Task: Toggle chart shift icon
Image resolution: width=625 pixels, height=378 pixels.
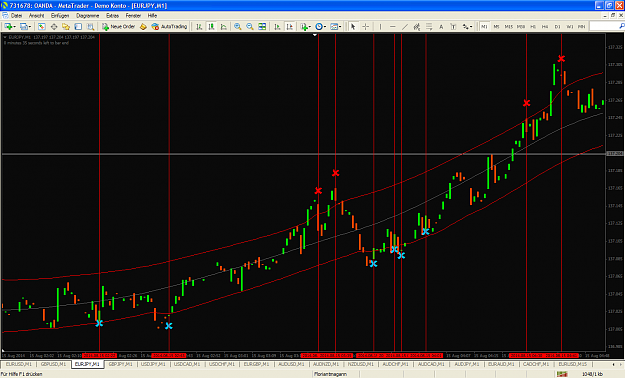Action: tap(290, 26)
